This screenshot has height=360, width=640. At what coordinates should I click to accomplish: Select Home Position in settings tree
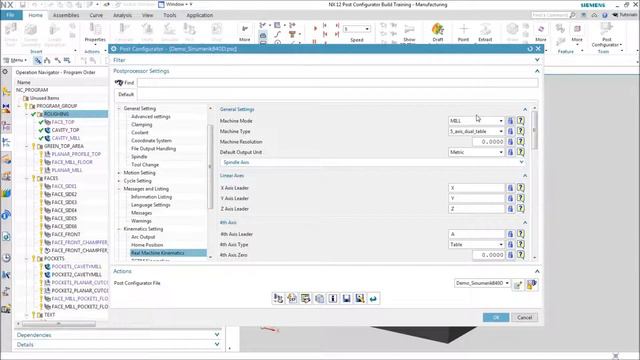147,245
